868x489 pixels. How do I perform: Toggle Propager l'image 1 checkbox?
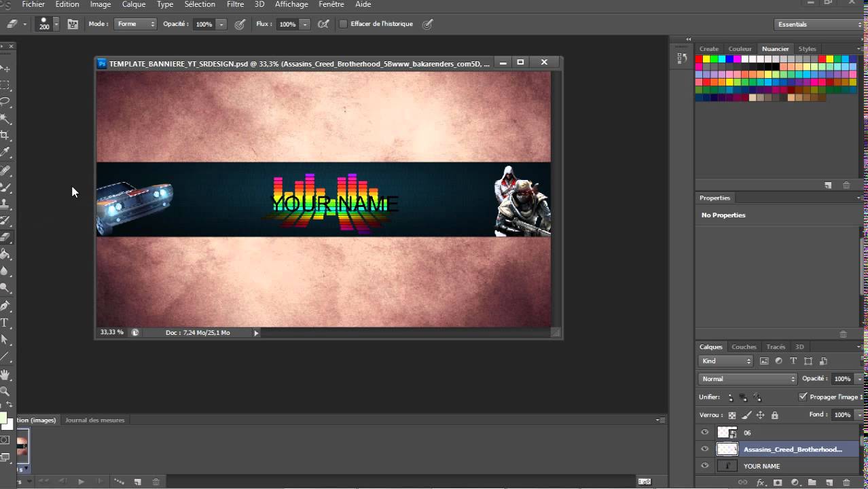pos(803,397)
